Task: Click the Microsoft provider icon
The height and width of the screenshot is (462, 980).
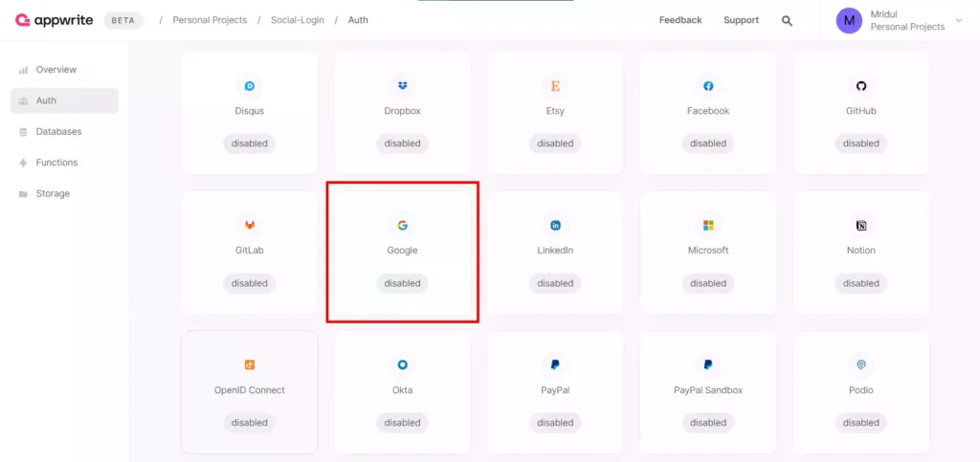Action: click(708, 226)
